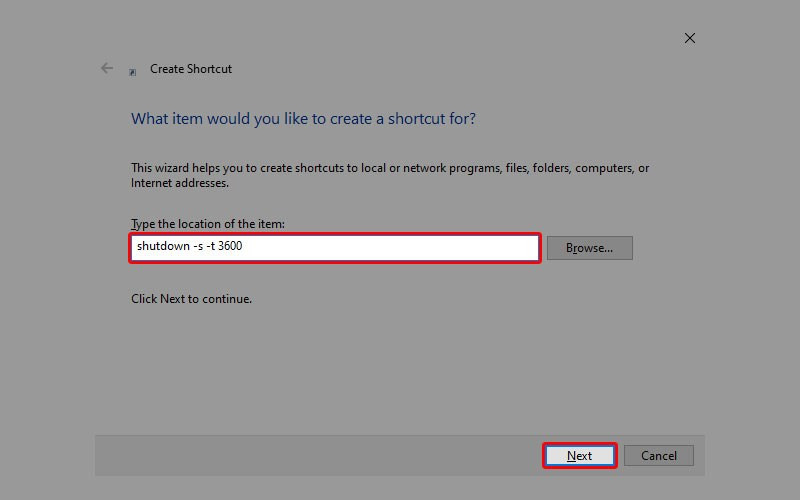Open the Browse... file picker
This screenshot has height=500, width=800.
589,248
